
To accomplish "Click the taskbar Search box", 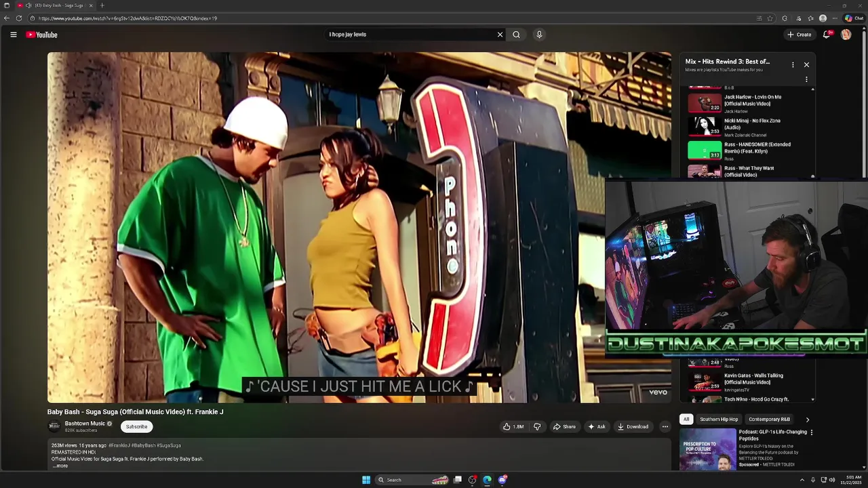I will pyautogui.click(x=412, y=480).
